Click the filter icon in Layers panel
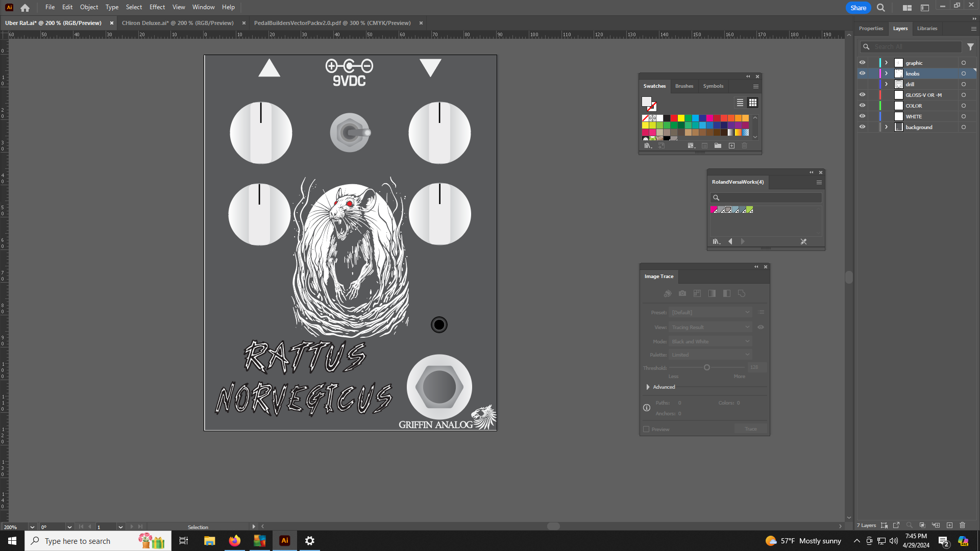 tap(970, 46)
